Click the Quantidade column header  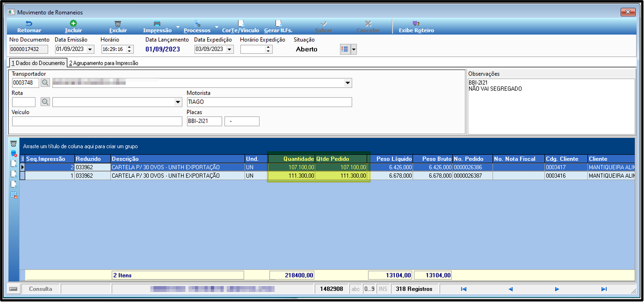(291, 159)
